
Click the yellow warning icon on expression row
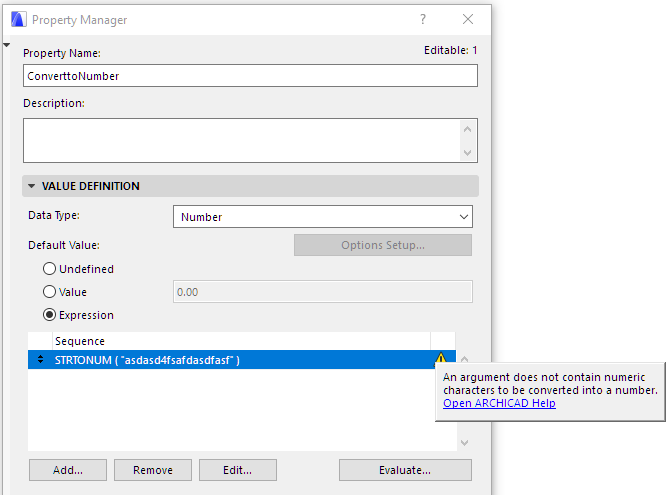pyautogui.click(x=441, y=359)
